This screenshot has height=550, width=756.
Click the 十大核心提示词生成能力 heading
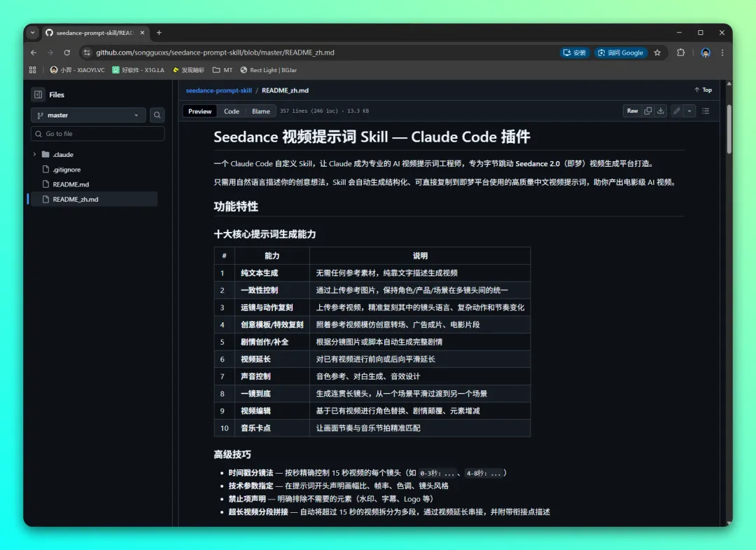click(x=265, y=234)
